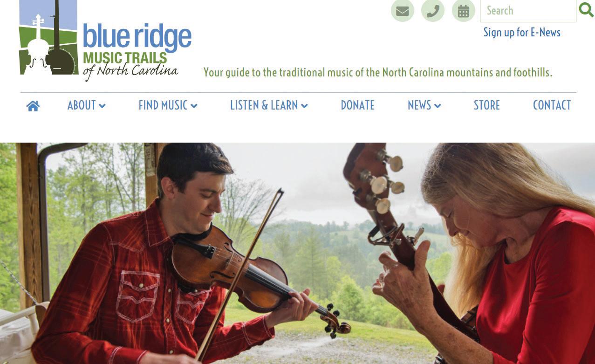Screen dimensions: 595x364
Task: Select the About menu label
Action: click(x=82, y=105)
